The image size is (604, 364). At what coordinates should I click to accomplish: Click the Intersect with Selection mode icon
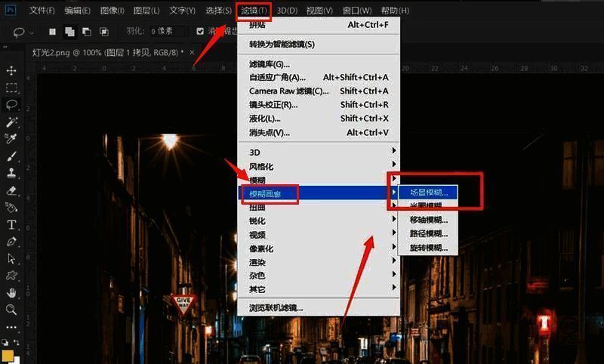104,32
